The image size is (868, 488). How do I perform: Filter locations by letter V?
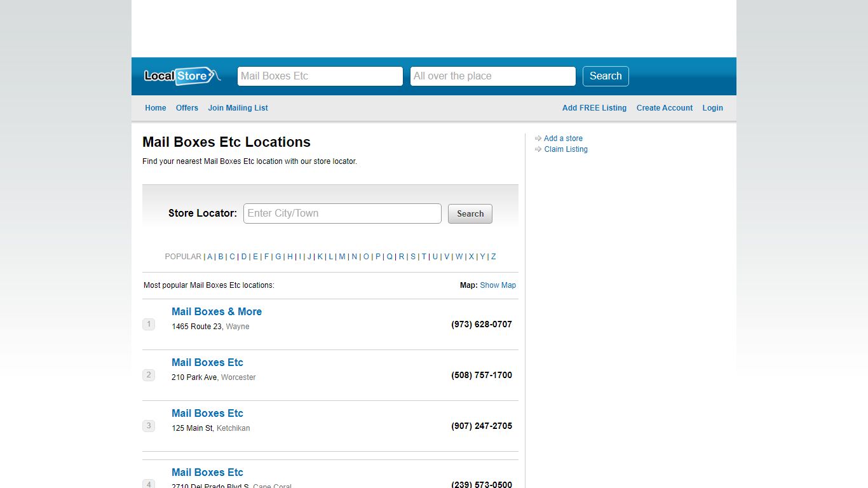pos(447,257)
